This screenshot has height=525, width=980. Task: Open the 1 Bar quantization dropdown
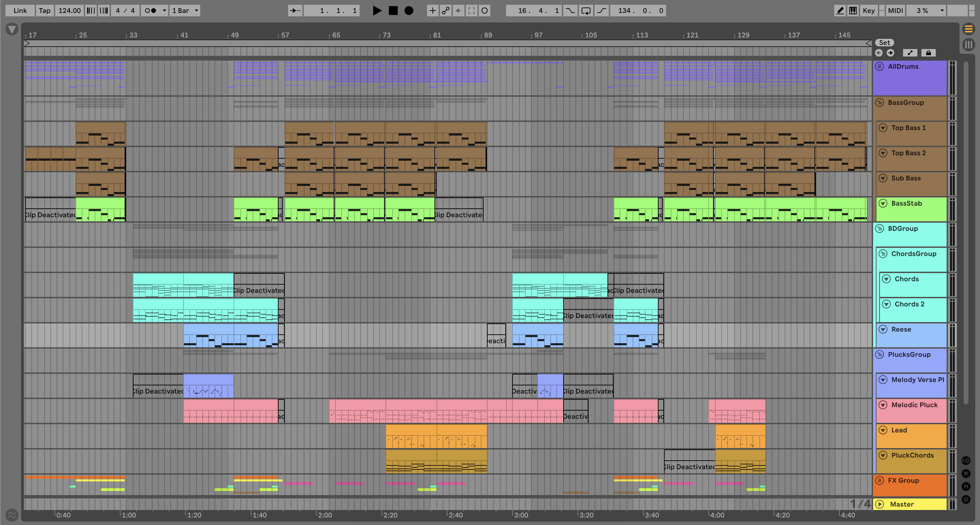tap(185, 11)
